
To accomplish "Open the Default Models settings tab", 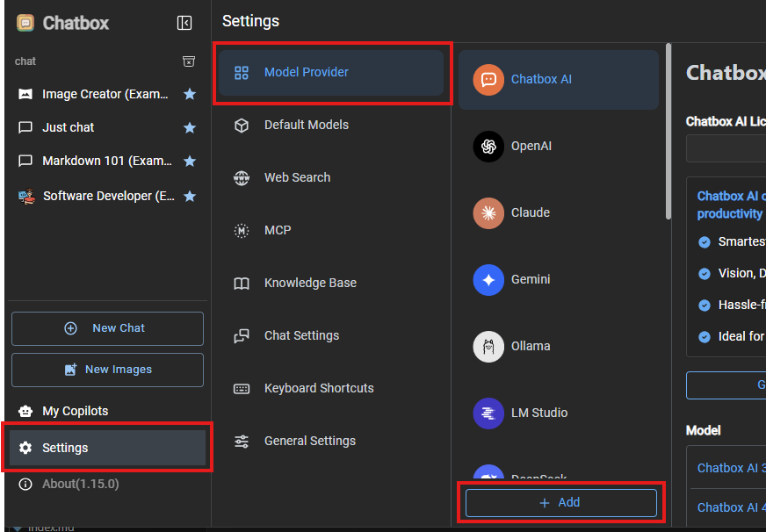I will tap(331, 125).
